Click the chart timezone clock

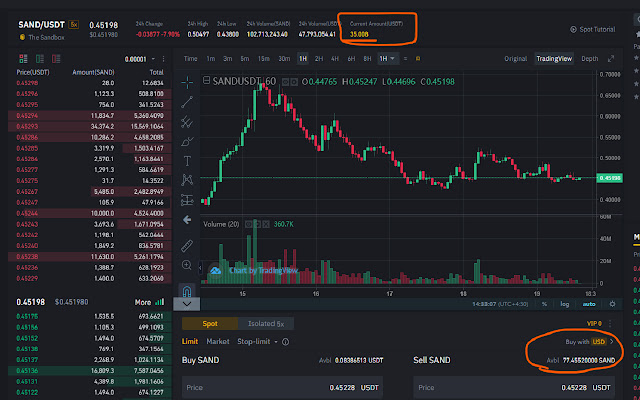coord(500,304)
